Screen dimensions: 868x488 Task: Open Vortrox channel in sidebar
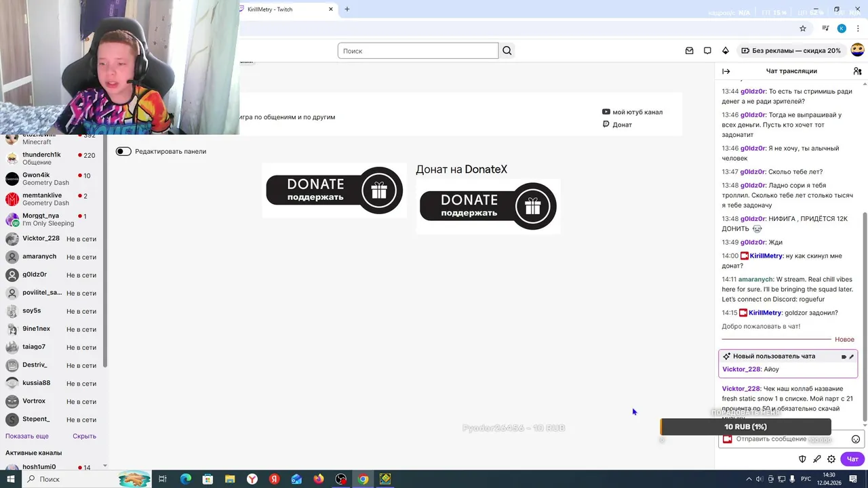tap(52, 401)
